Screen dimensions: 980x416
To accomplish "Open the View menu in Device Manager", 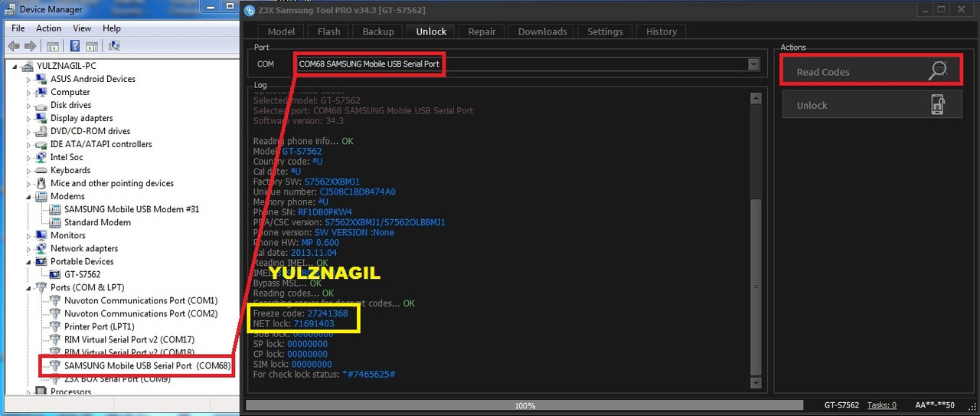I will (x=82, y=28).
